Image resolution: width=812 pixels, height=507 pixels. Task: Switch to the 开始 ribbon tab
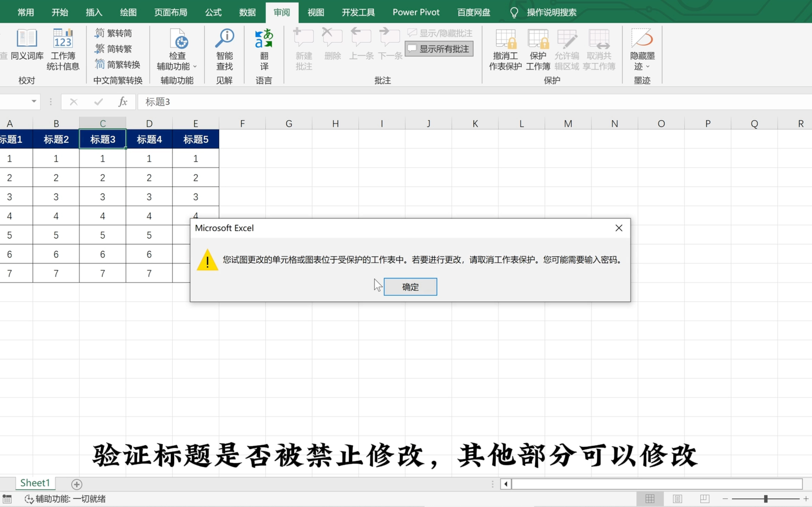pos(60,12)
